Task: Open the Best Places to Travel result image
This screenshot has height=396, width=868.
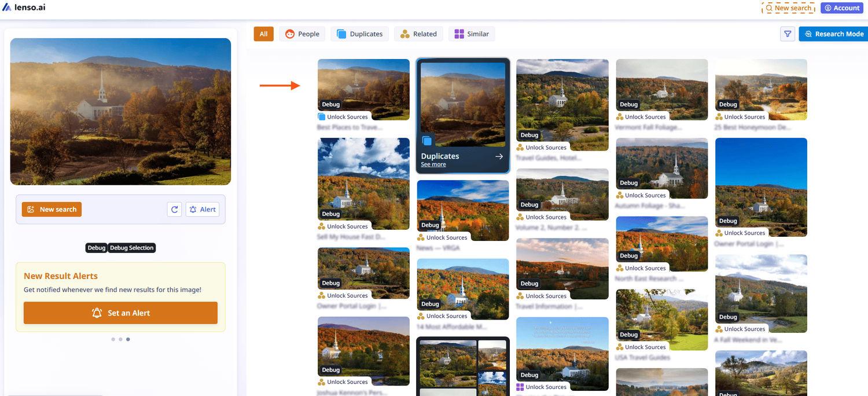Action: point(363,89)
